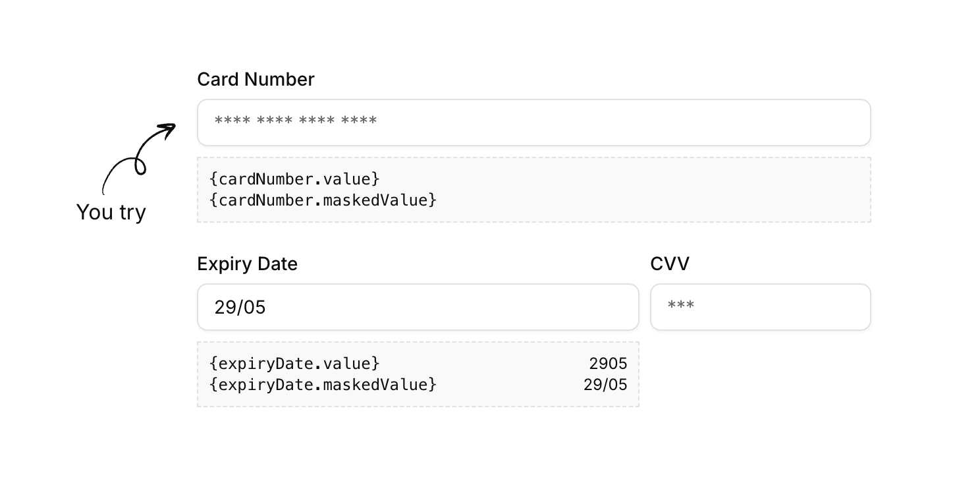Viewport: 980px width, 481px height.
Task: Select the "CVV" label text
Action: click(669, 264)
